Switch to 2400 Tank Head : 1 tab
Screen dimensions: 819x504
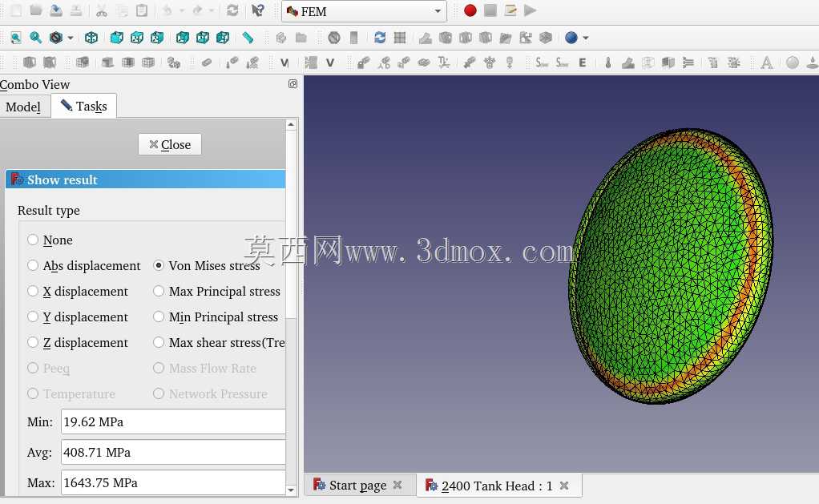pyautogui.click(x=497, y=486)
